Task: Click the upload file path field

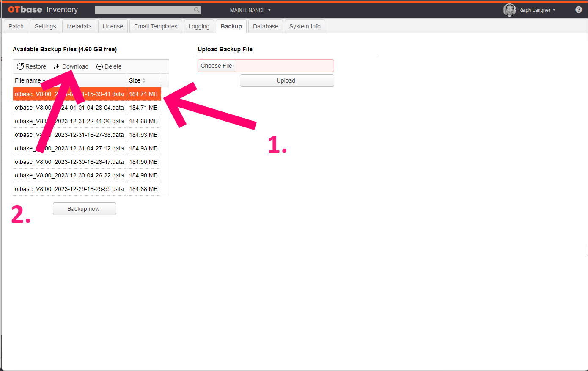Action: 284,66
